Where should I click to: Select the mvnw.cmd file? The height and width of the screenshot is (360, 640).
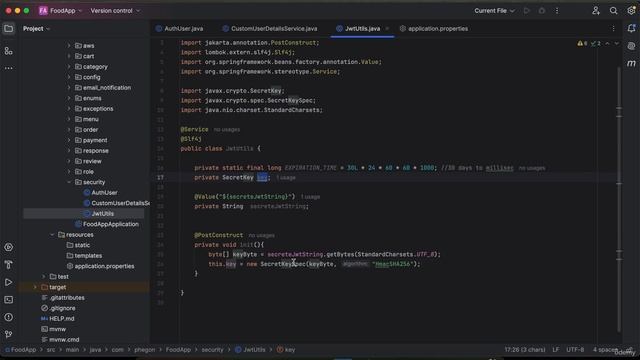click(x=60, y=340)
